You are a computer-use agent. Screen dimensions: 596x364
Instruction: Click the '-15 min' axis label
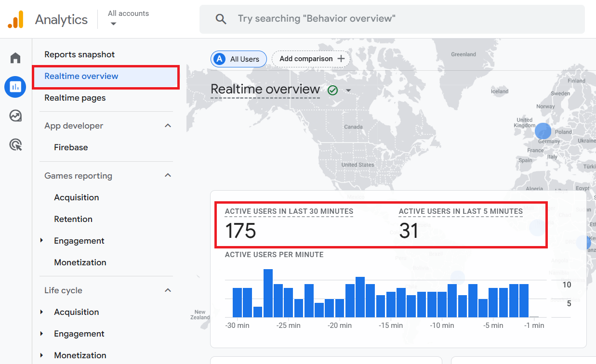point(391,325)
